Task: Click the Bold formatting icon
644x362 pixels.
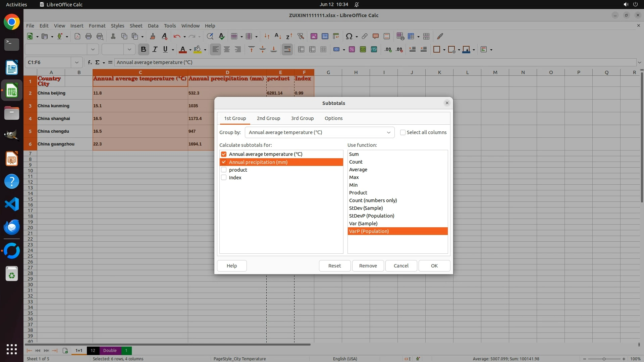Action: click(x=144, y=50)
